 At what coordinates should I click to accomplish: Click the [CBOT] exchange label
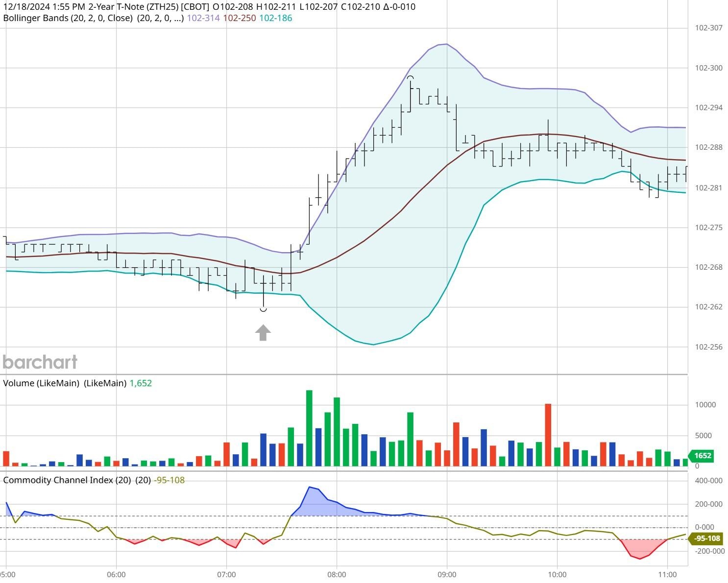(x=195, y=7)
